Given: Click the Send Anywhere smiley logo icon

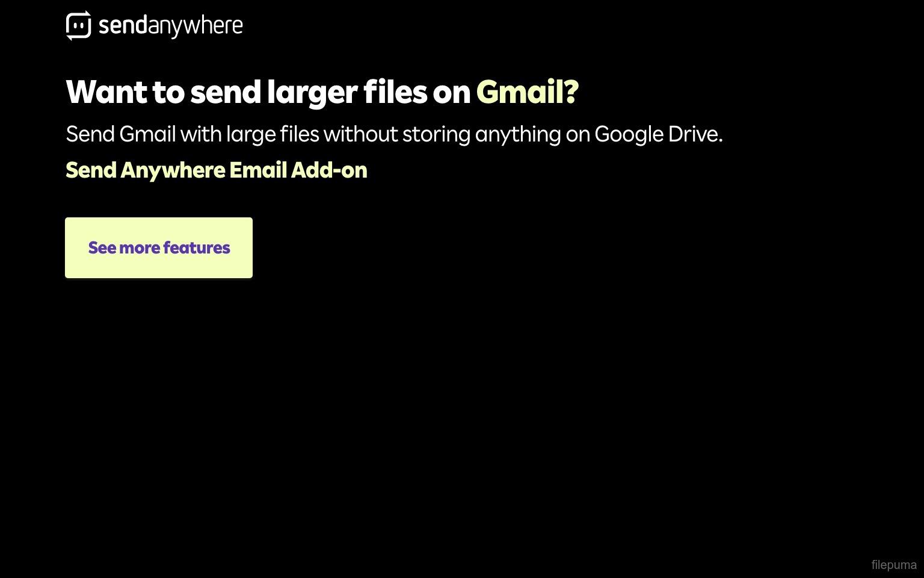Looking at the screenshot, I should click(x=78, y=26).
